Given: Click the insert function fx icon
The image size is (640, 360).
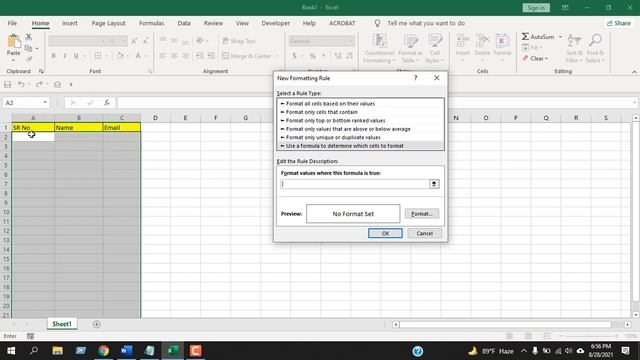Looking at the screenshot, I should (107, 102).
